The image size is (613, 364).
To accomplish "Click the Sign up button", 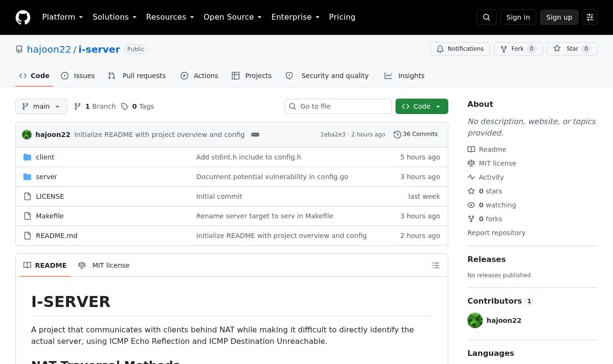I will click(559, 17).
